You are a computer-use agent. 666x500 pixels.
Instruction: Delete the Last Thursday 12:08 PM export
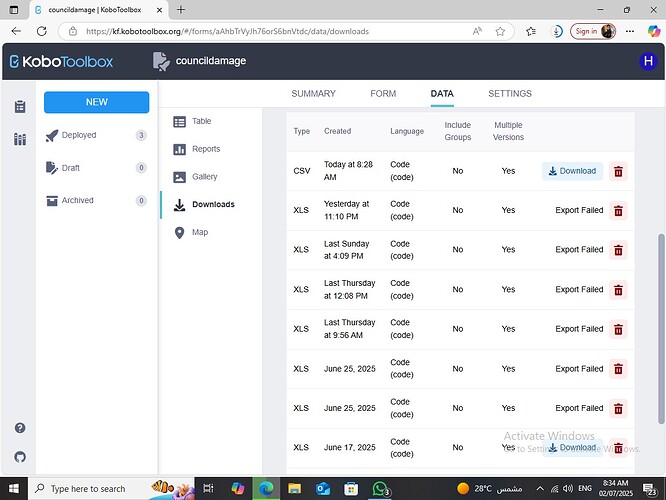618,290
